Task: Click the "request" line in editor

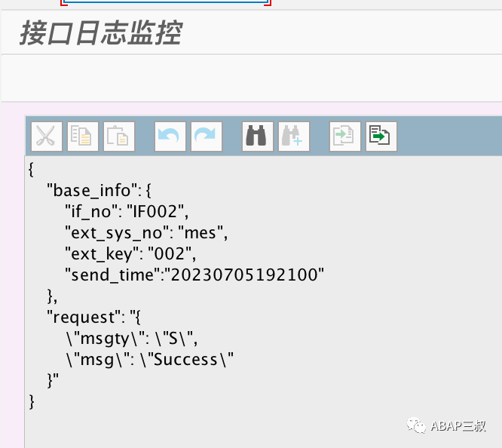Action: (x=93, y=318)
